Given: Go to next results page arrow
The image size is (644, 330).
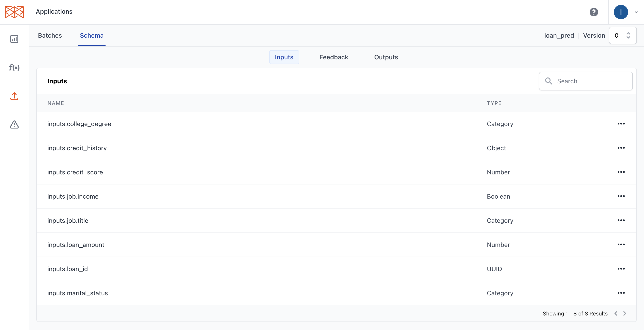Looking at the screenshot, I should [625, 313].
